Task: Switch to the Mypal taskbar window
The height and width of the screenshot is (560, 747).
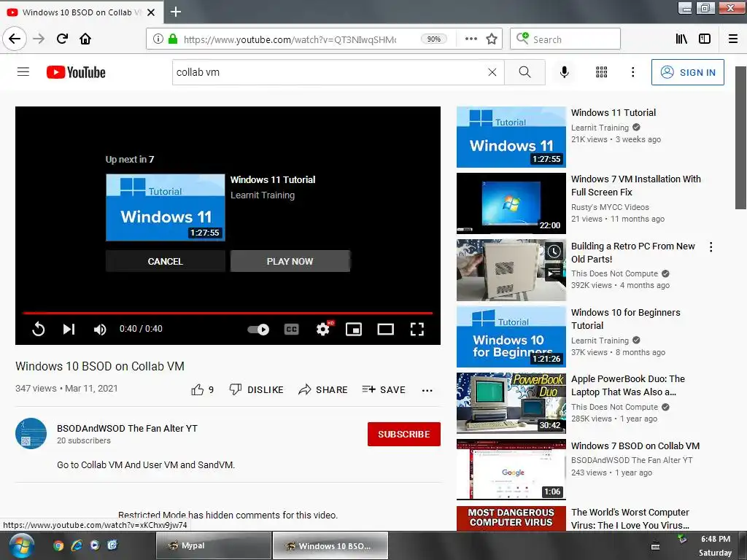Action: 214,545
